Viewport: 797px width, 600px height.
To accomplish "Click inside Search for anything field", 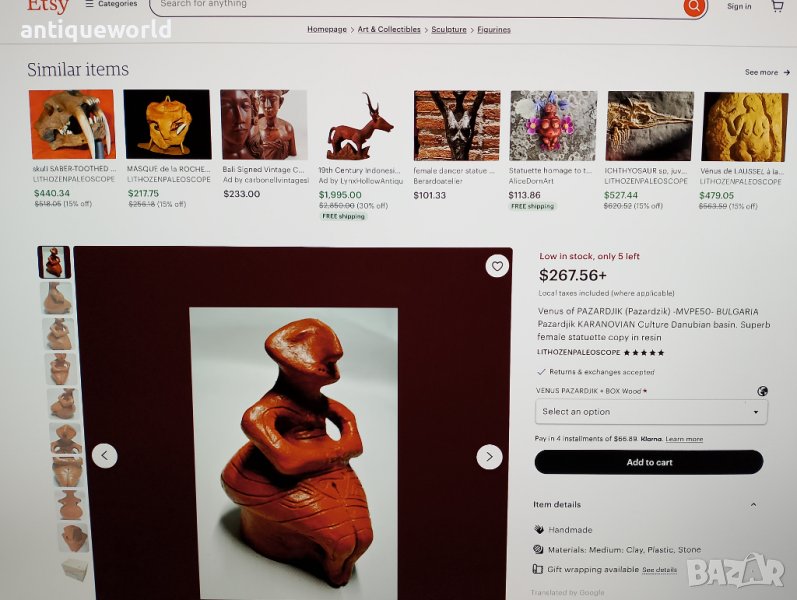I will [417, 5].
